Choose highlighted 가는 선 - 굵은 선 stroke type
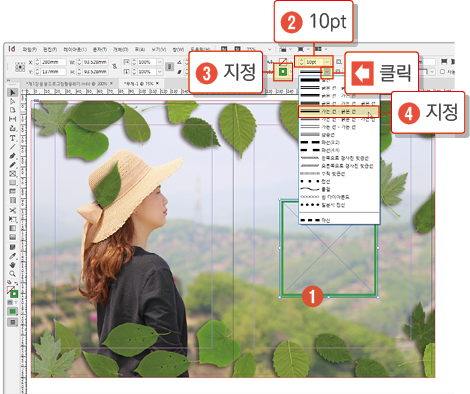Viewport: 470px width, 394px height. click(339, 111)
